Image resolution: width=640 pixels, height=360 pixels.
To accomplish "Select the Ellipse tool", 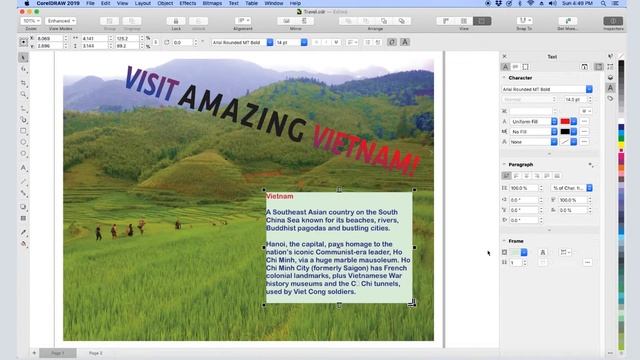I will click(23, 142).
